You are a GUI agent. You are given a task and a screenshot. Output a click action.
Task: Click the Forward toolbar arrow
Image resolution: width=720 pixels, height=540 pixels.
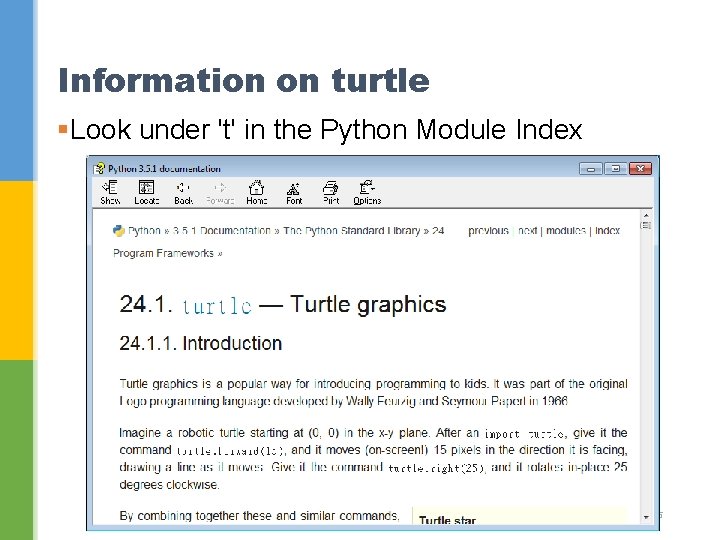(x=220, y=192)
